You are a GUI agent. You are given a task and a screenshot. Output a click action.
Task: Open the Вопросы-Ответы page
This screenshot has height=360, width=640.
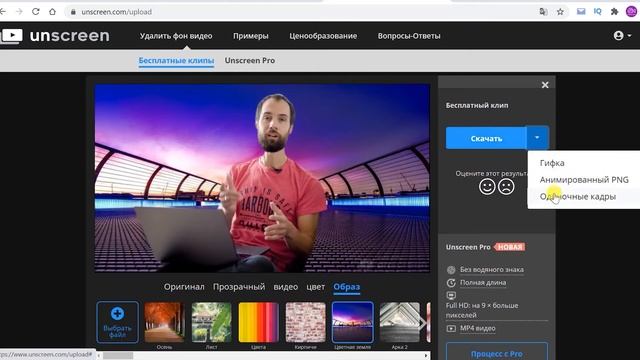click(x=409, y=36)
